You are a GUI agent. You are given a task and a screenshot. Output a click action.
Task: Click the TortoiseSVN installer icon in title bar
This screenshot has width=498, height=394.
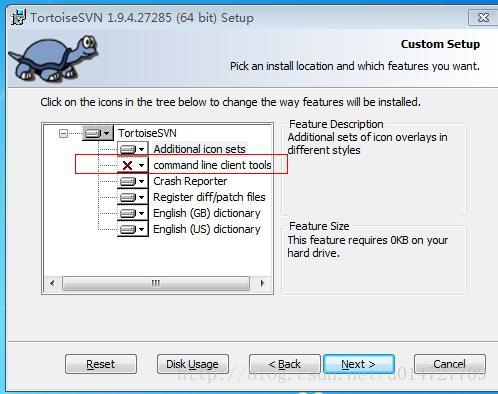18,17
